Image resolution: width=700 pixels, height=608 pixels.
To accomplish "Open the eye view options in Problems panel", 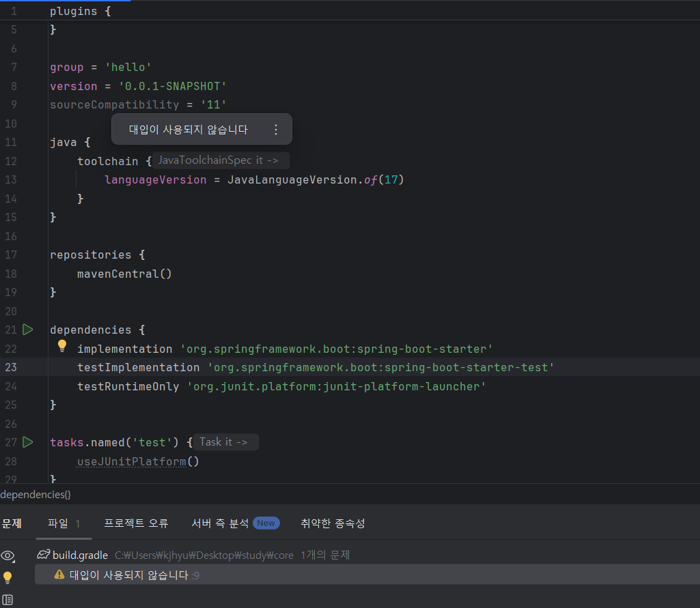I will (x=8, y=556).
